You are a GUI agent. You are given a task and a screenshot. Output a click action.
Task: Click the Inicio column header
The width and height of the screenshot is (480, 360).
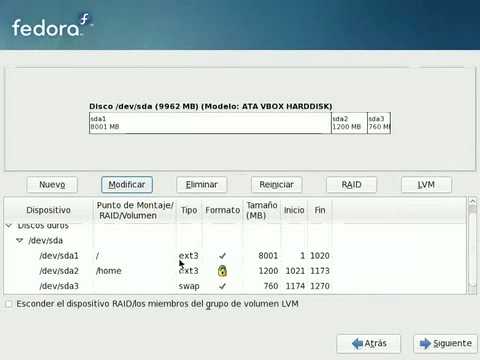pos(294,210)
